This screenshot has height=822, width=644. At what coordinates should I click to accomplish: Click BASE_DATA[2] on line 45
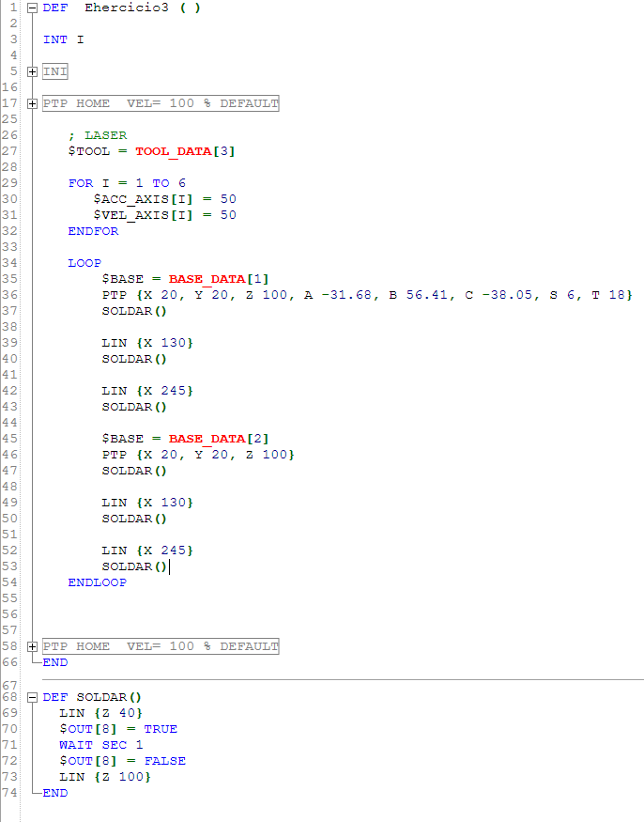219,439
